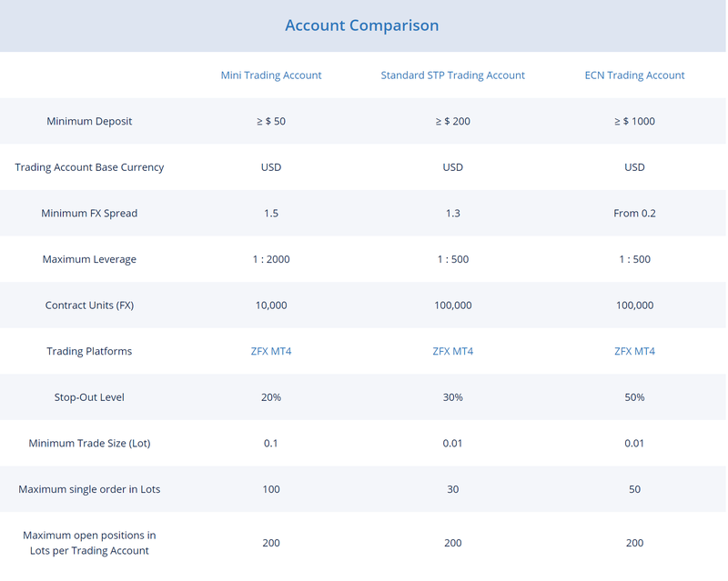Screen dimensions: 728x581
Task: Click the Minimum FX Spread label
Action: (89, 214)
